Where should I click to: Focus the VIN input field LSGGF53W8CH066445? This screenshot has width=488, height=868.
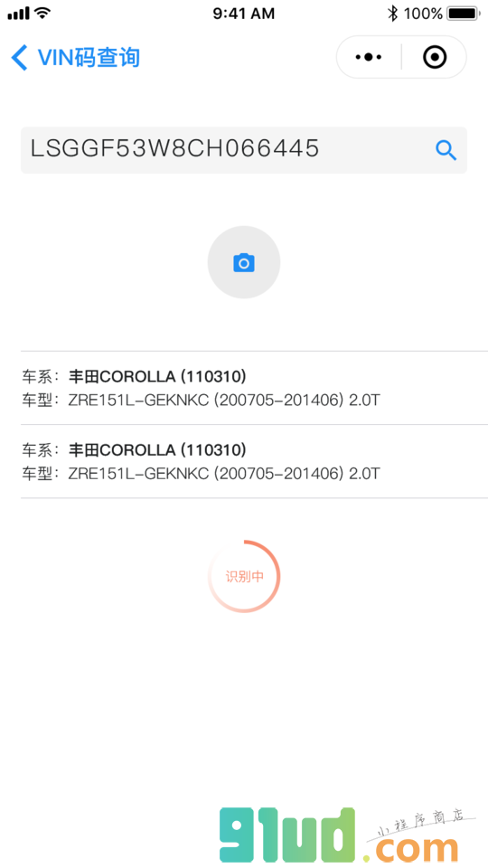[x=244, y=150]
